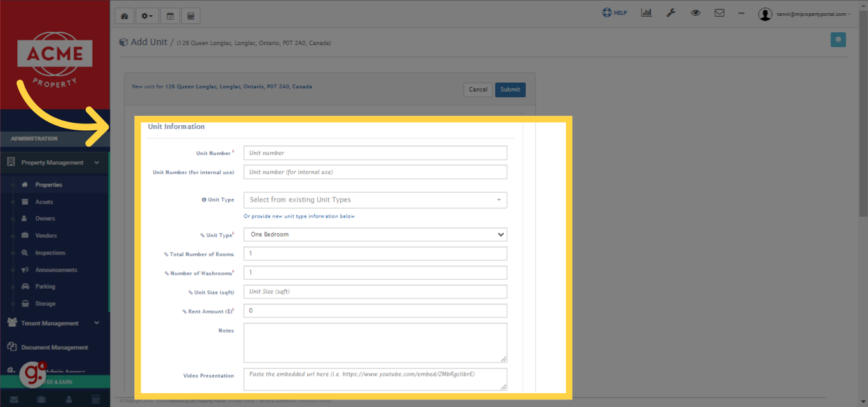Click the wrench tools icon

671,12
